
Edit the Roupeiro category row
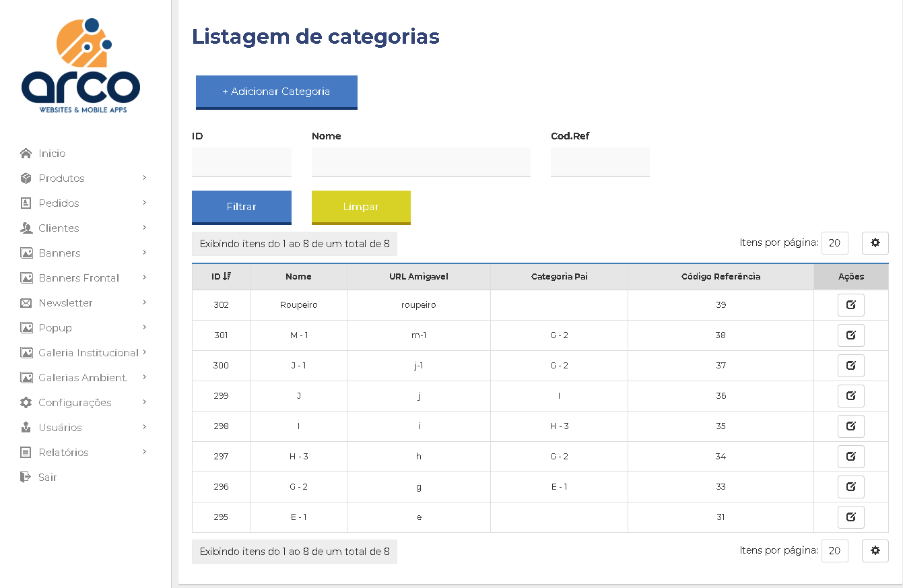click(851, 305)
